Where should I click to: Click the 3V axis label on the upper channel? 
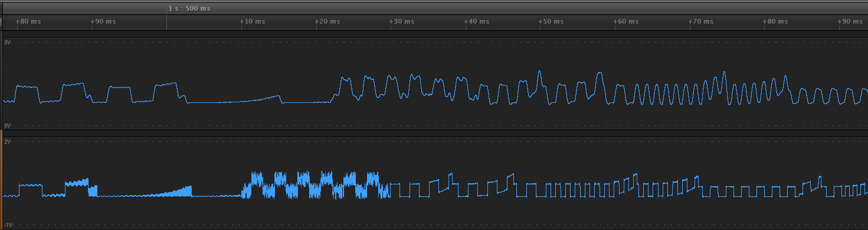7,43
